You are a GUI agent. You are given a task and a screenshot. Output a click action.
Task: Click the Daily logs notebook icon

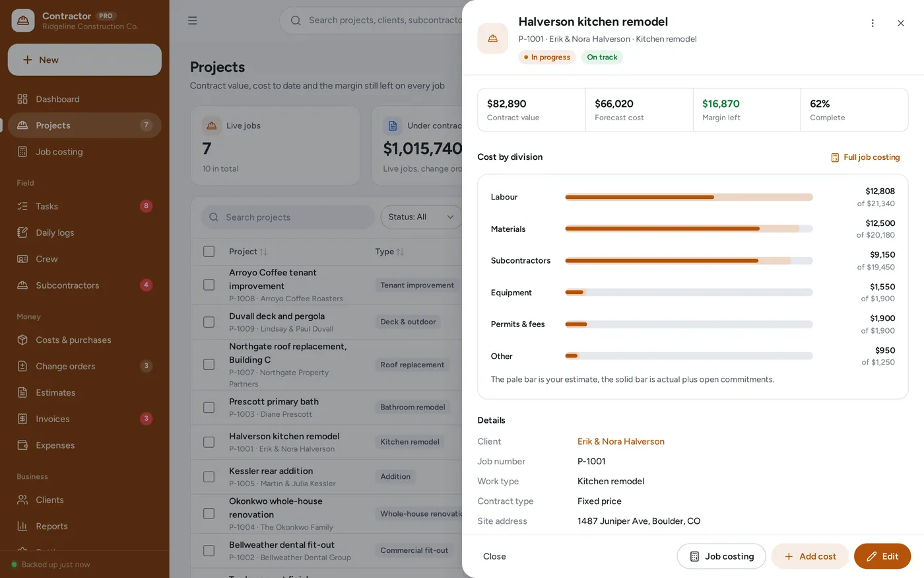[22, 233]
